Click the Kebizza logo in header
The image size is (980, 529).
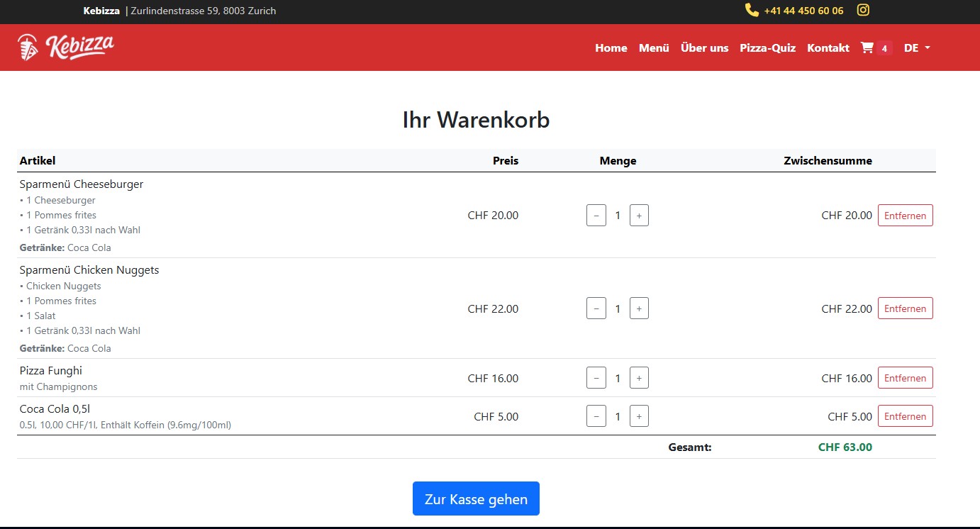(66, 47)
